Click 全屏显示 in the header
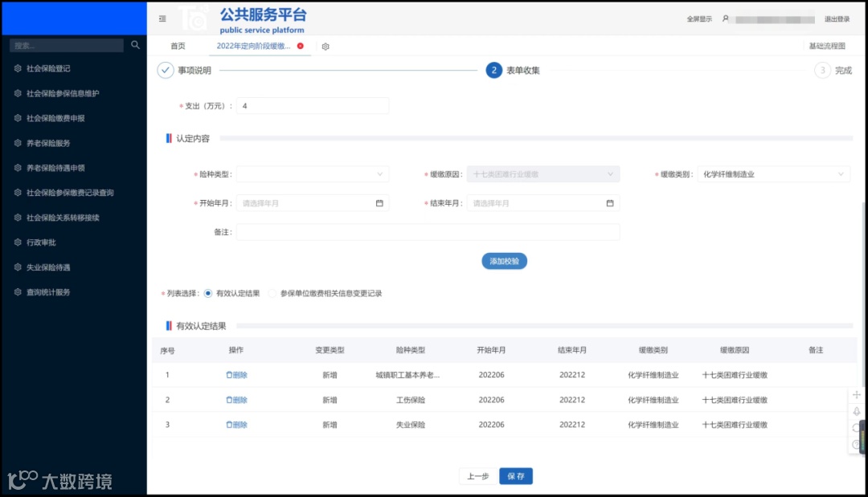 (699, 18)
